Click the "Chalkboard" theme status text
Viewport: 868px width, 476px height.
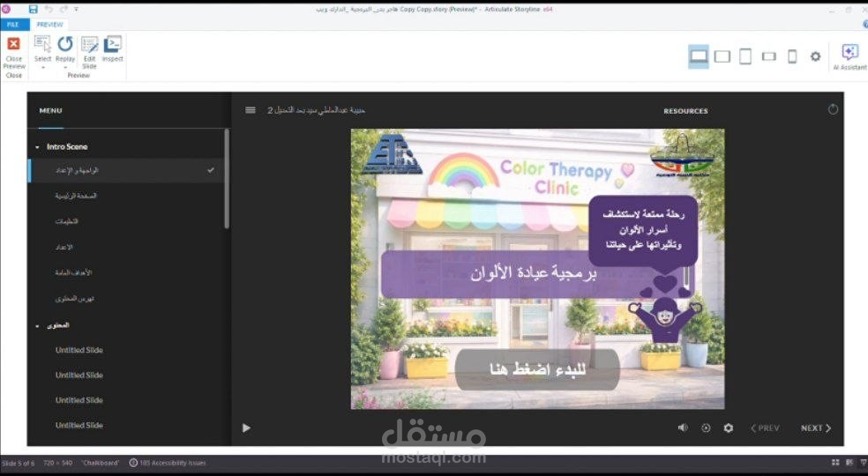(x=101, y=463)
